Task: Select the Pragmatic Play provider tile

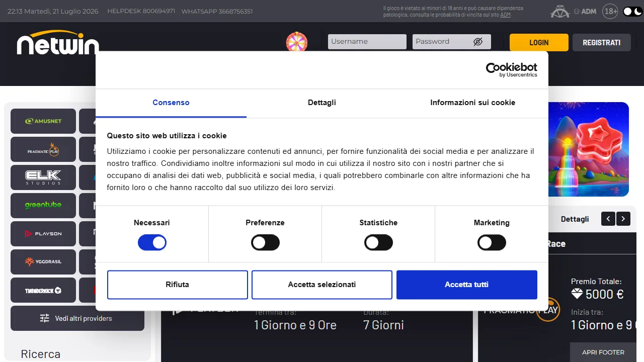Action: tap(43, 149)
